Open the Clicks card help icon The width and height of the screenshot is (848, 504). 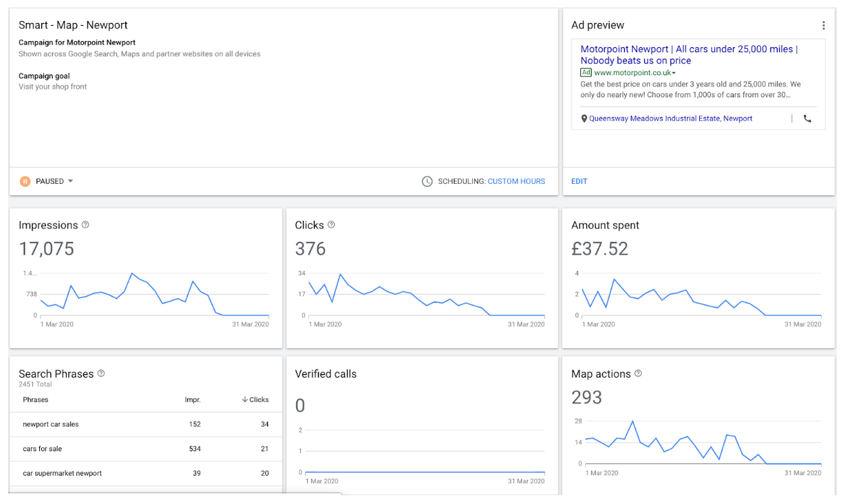[331, 225]
